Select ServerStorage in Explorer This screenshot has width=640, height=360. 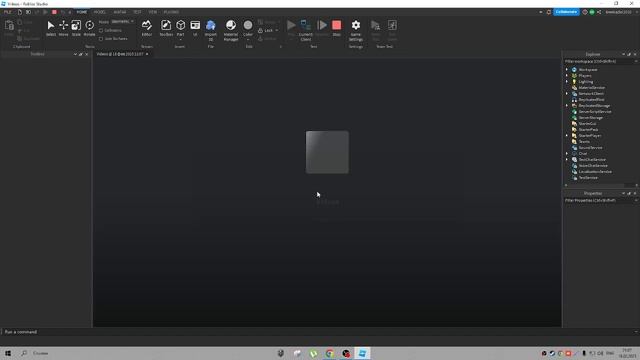point(591,118)
